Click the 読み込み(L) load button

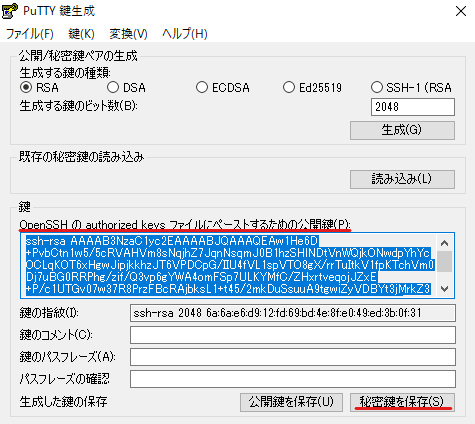402,179
